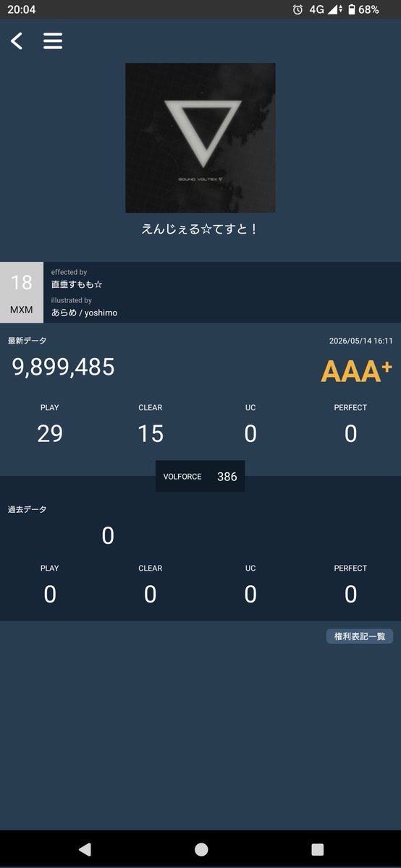Tap the 最新データ heading
The height and width of the screenshot is (868, 401).
pyautogui.click(x=27, y=341)
